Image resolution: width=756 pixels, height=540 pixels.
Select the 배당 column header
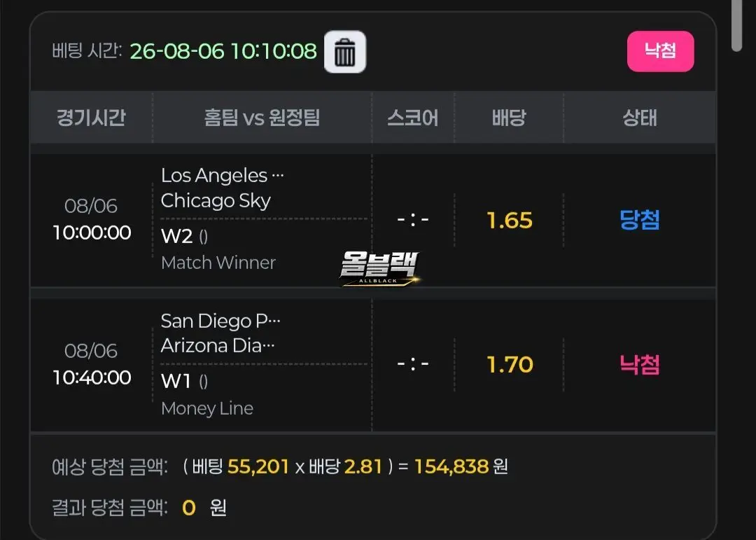pos(509,117)
